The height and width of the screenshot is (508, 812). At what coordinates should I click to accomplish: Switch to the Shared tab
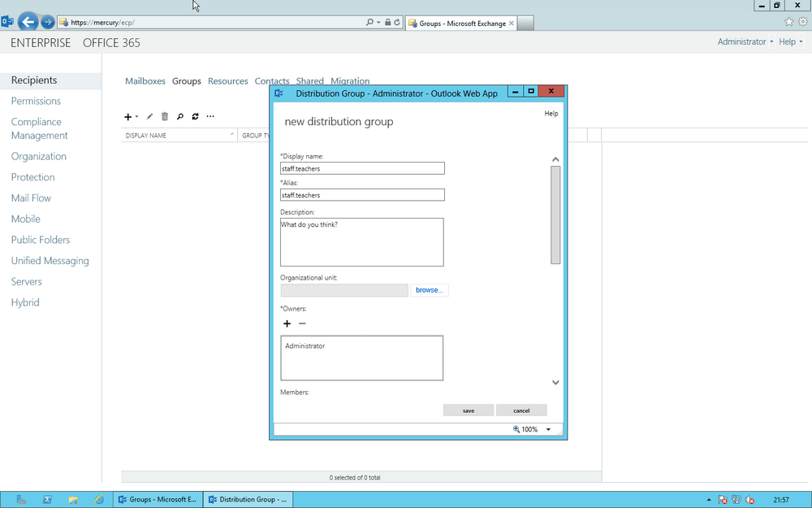click(x=309, y=80)
